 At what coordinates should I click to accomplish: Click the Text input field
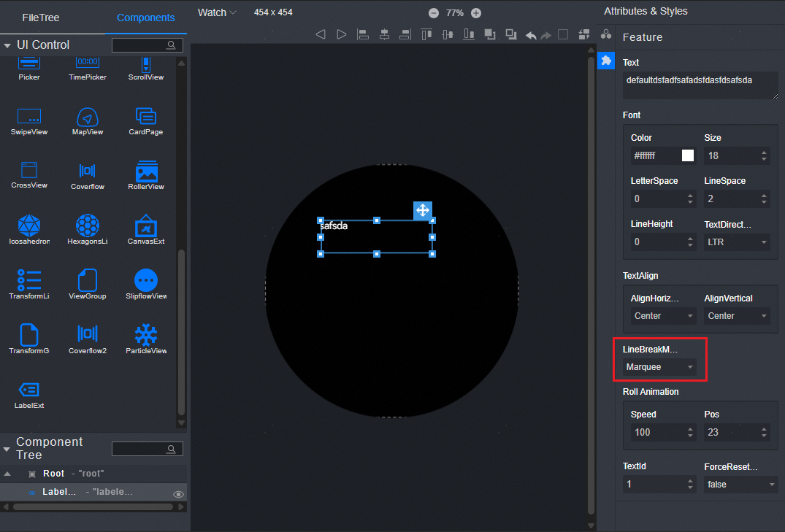(x=700, y=85)
